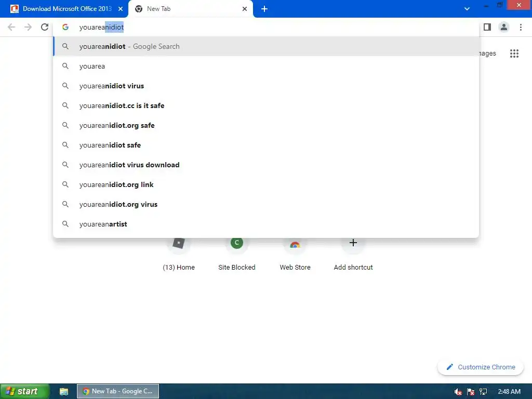532x399 pixels.
Task: Pick suggestion youareanidiot virus download
Action: coord(266,165)
